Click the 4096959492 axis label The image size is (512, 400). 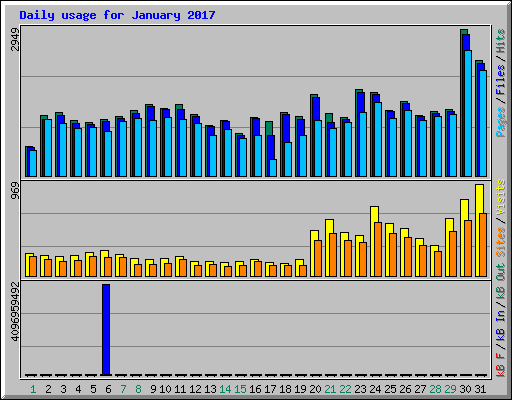coord(15,312)
